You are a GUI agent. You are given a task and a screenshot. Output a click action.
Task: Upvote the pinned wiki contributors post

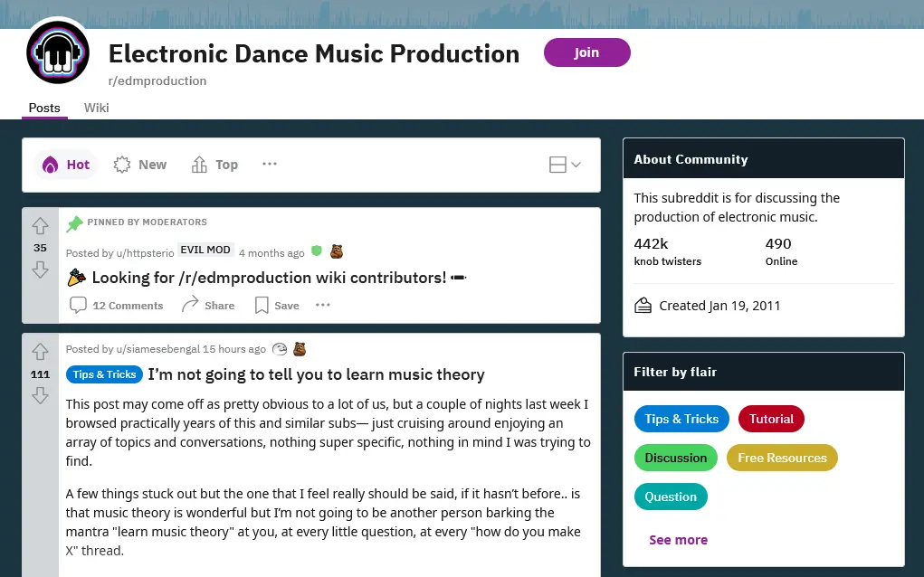pyautogui.click(x=40, y=225)
